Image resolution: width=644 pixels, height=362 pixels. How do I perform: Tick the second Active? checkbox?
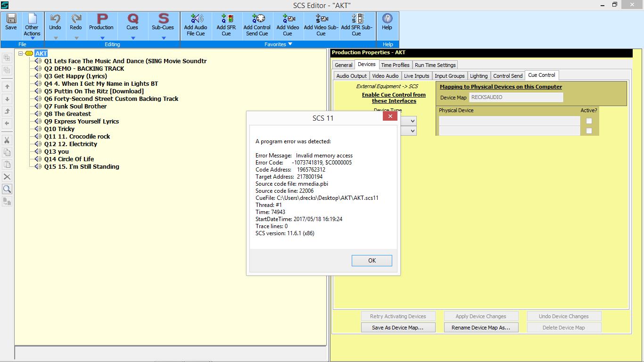coord(589,131)
